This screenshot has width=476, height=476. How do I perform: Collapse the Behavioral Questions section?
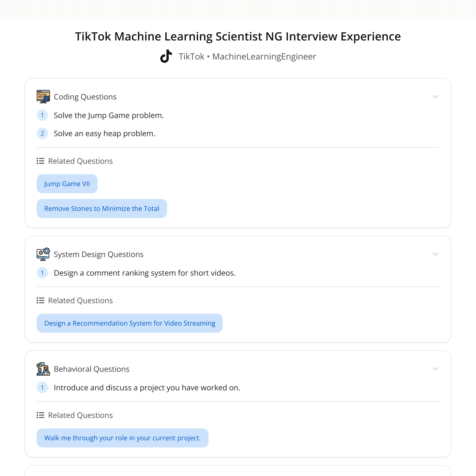tap(436, 369)
